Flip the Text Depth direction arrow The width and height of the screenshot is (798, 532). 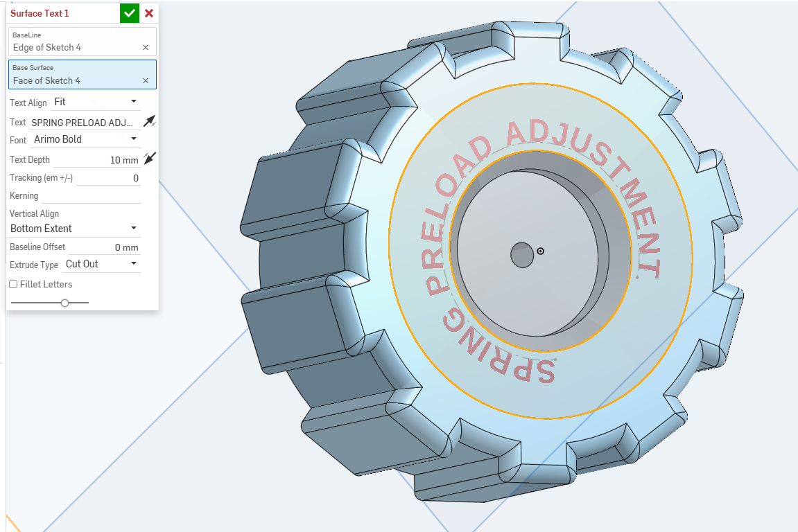click(149, 158)
